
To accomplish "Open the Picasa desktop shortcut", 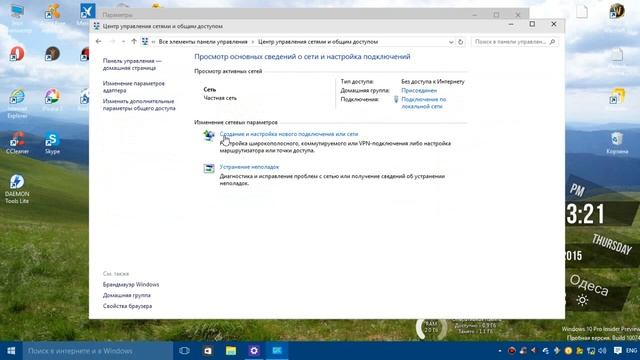I will pos(52,100).
